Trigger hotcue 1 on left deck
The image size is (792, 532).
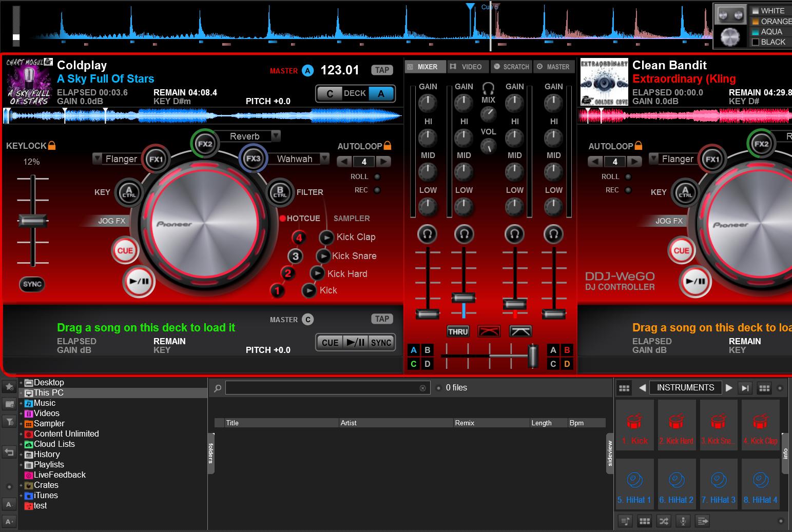[x=278, y=291]
